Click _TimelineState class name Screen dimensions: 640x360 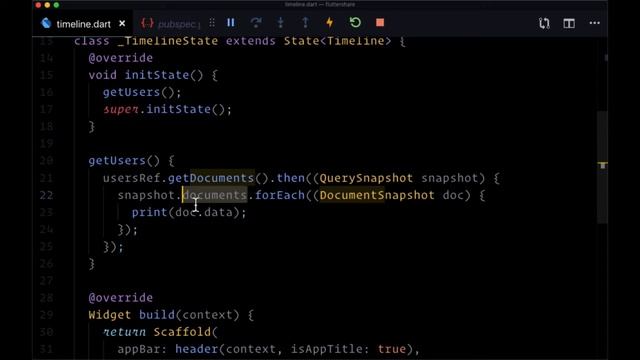pos(167,41)
